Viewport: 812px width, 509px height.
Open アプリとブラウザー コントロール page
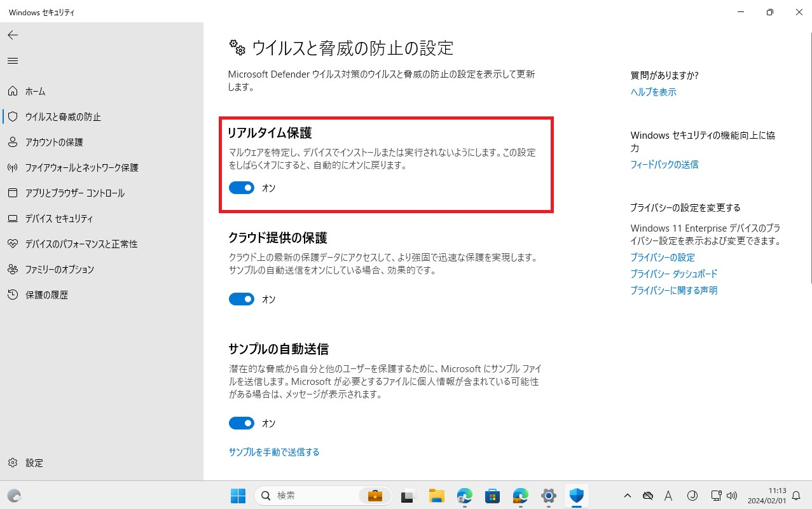102,193
